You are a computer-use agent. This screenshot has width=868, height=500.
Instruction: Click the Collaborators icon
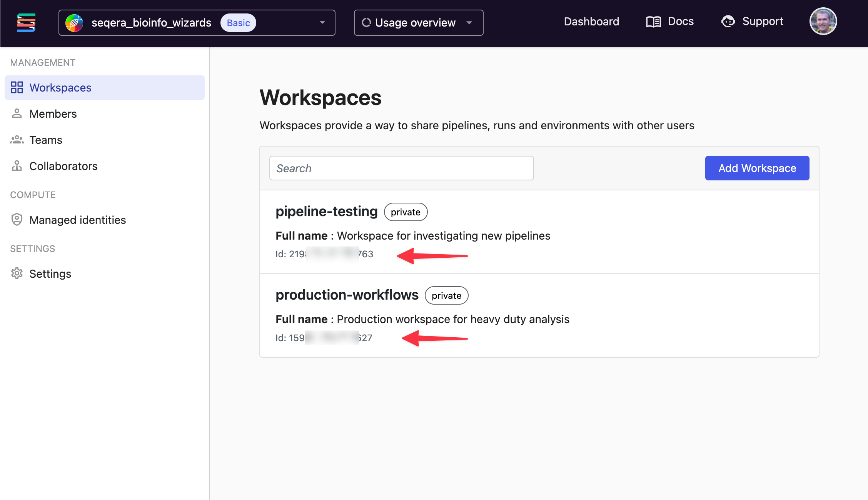17,166
